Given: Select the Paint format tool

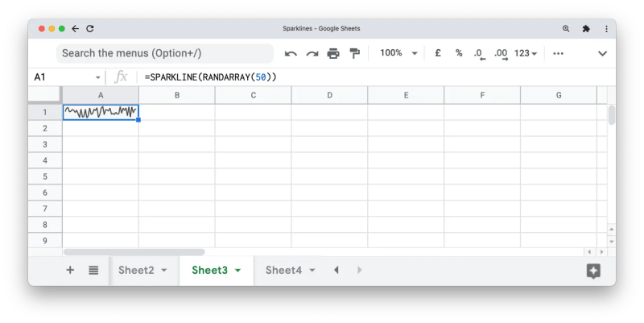Looking at the screenshot, I should (354, 53).
